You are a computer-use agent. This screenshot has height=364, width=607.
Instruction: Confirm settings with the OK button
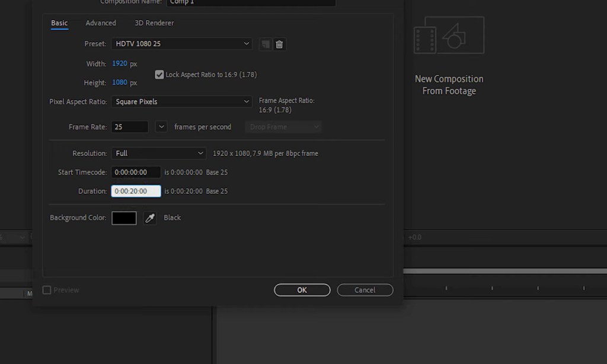302,290
